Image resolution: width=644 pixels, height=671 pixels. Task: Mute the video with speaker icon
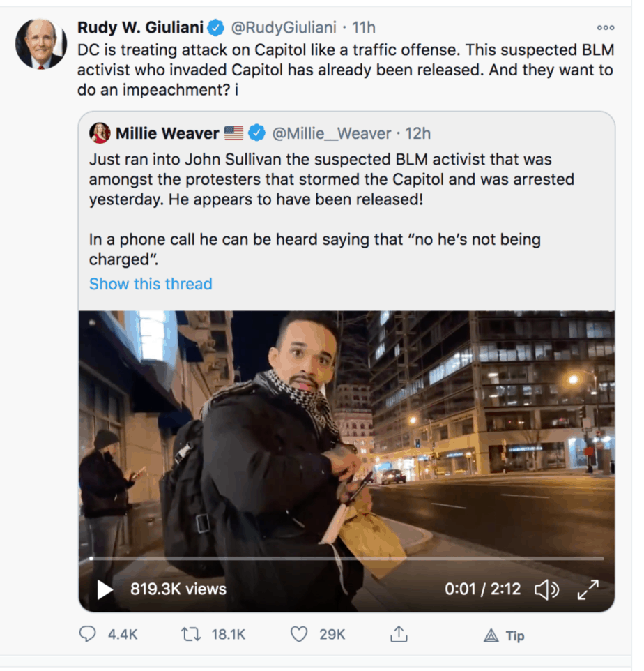click(x=546, y=589)
